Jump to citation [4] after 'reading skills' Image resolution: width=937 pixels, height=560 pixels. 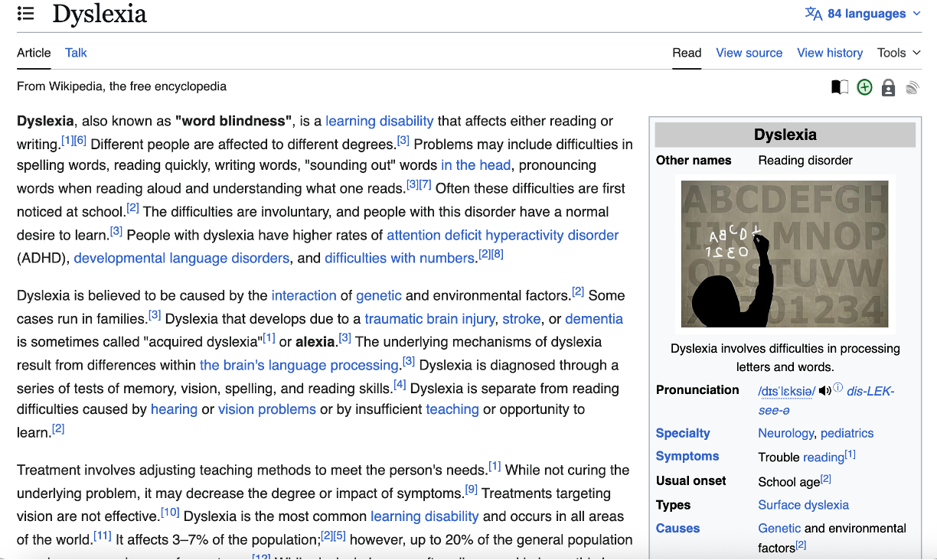click(x=400, y=384)
